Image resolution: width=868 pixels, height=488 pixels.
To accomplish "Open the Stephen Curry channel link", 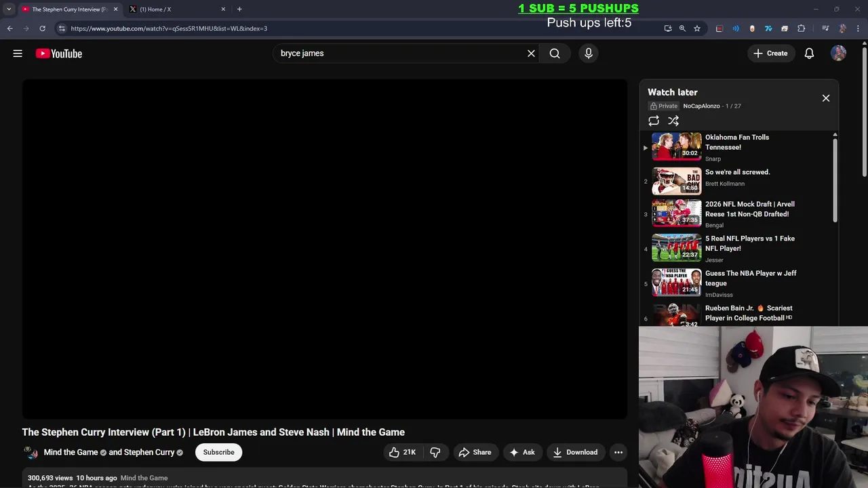I will (149, 452).
